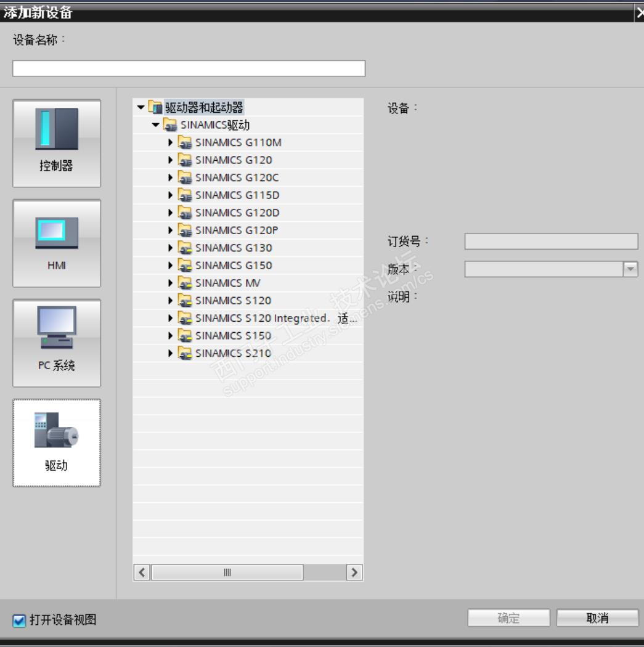Click the 订货号 order number field
644x647 pixels.
(x=551, y=242)
